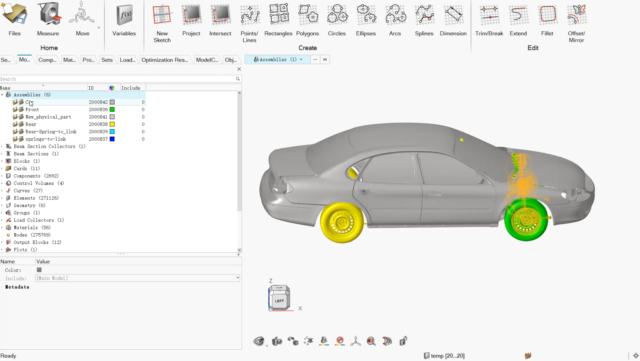
Task: Switch to the Mat.. browser tab
Action: click(x=69, y=60)
